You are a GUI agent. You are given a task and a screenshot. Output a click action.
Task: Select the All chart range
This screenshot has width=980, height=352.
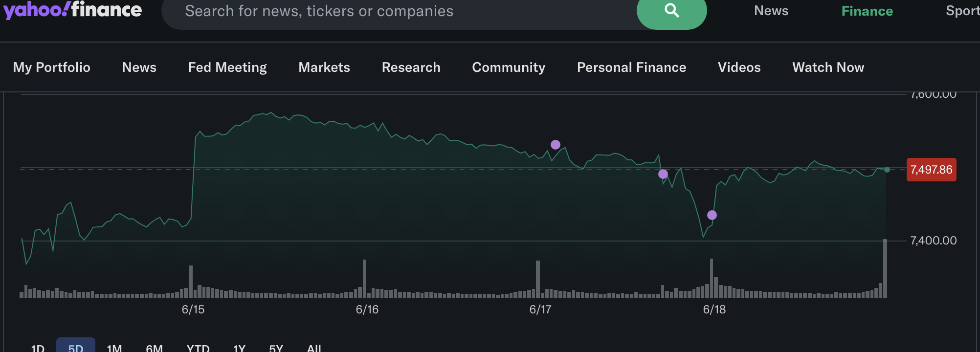[x=314, y=348]
